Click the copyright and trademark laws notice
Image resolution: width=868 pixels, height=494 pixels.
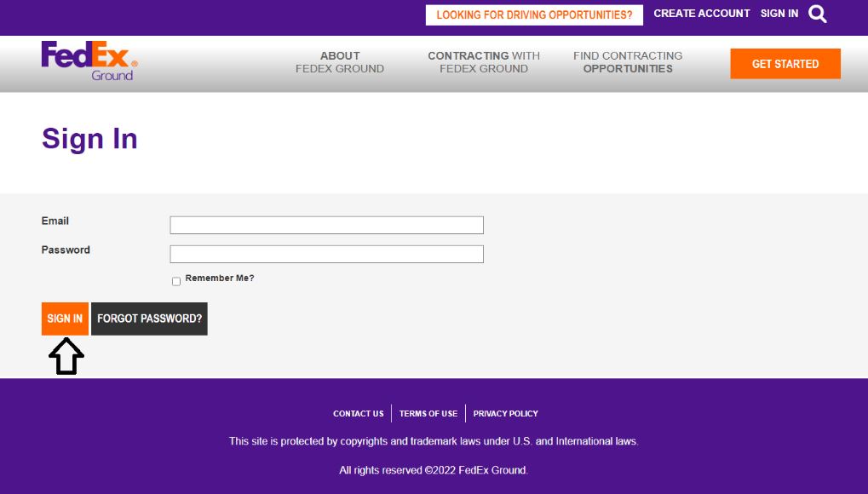tap(434, 441)
